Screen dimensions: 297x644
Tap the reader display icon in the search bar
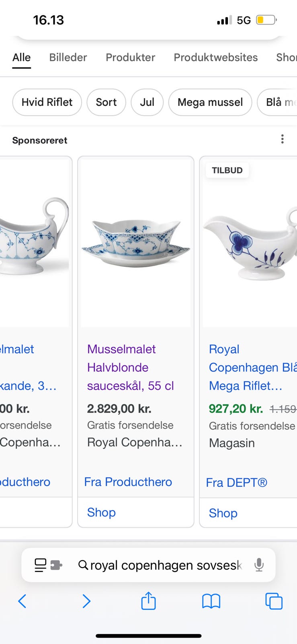(x=41, y=565)
